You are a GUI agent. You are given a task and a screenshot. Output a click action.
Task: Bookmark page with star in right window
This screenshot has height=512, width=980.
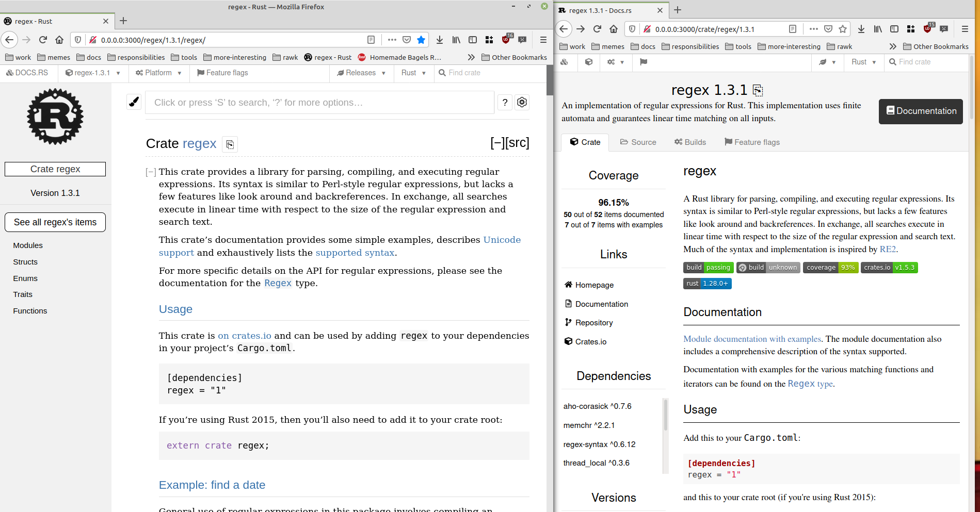843,29
